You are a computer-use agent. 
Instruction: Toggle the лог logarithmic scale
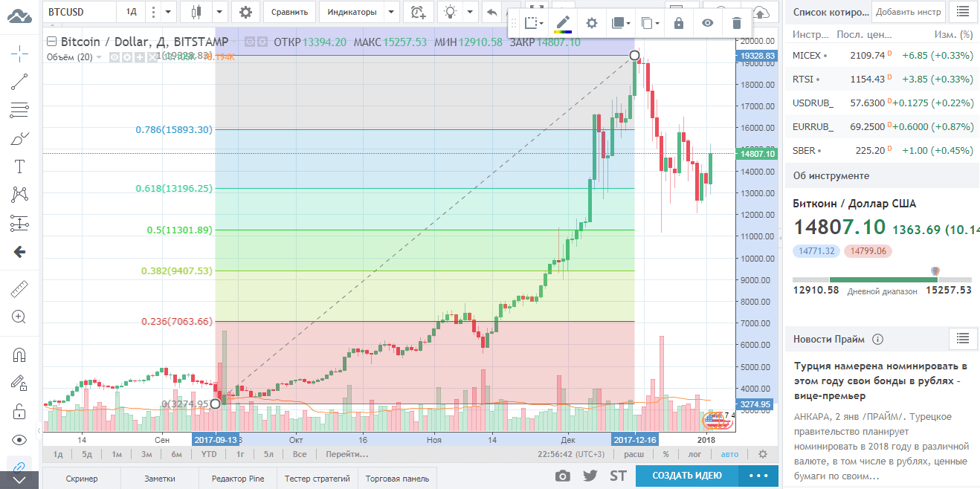[694, 454]
